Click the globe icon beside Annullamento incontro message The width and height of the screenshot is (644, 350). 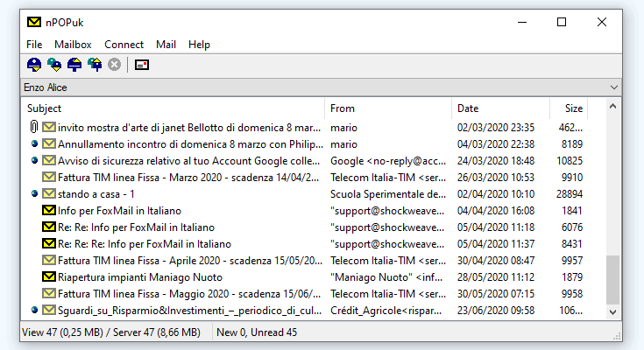34,143
